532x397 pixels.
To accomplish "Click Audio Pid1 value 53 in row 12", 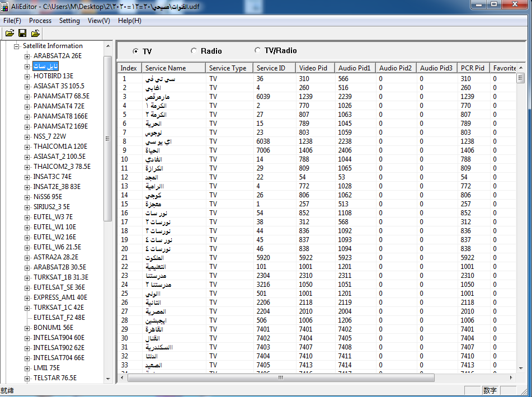I will 341,177.
